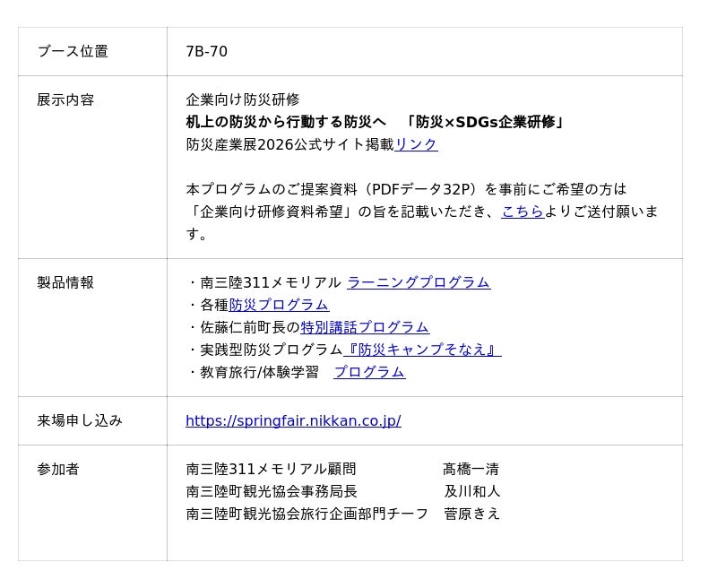Click the ブース位置 row label

pyautogui.click(x=73, y=51)
